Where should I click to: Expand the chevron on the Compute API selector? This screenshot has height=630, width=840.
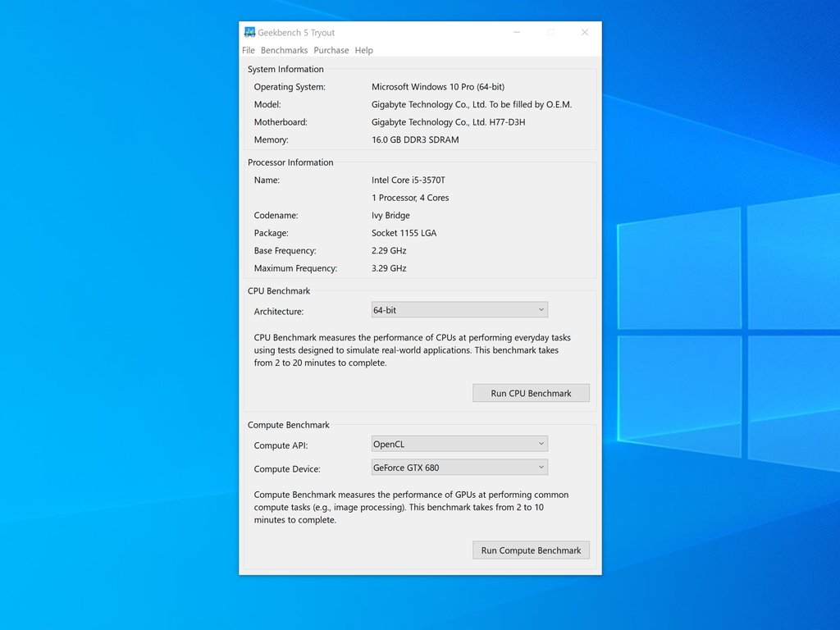[x=541, y=443]
